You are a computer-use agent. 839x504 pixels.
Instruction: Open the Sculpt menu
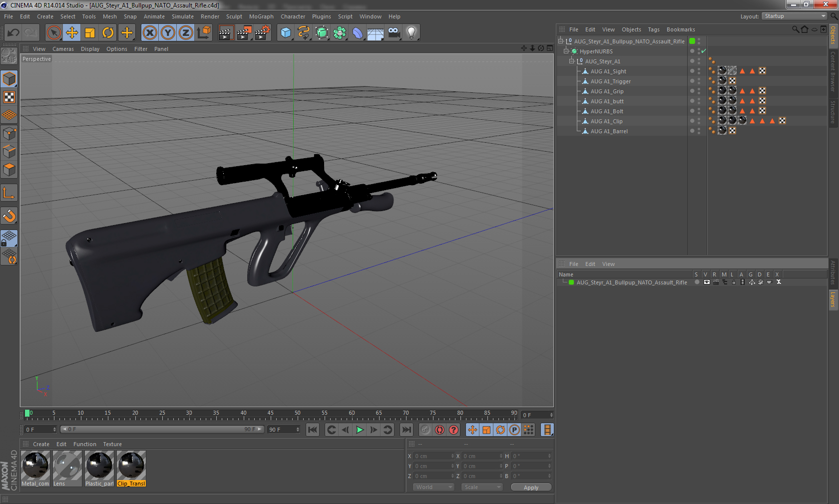[234, 16]
